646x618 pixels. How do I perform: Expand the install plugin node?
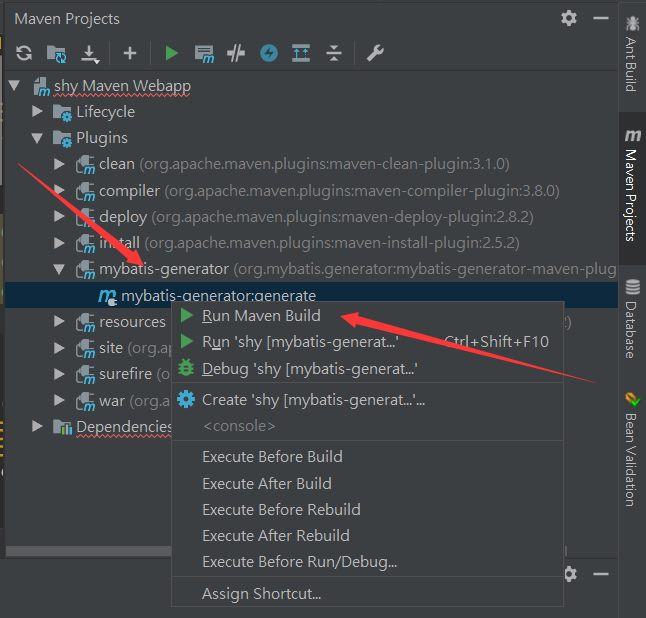point(59,243)
